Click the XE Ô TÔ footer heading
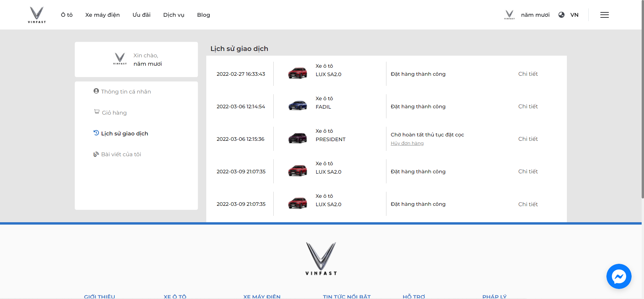 [x=175, y=296]
